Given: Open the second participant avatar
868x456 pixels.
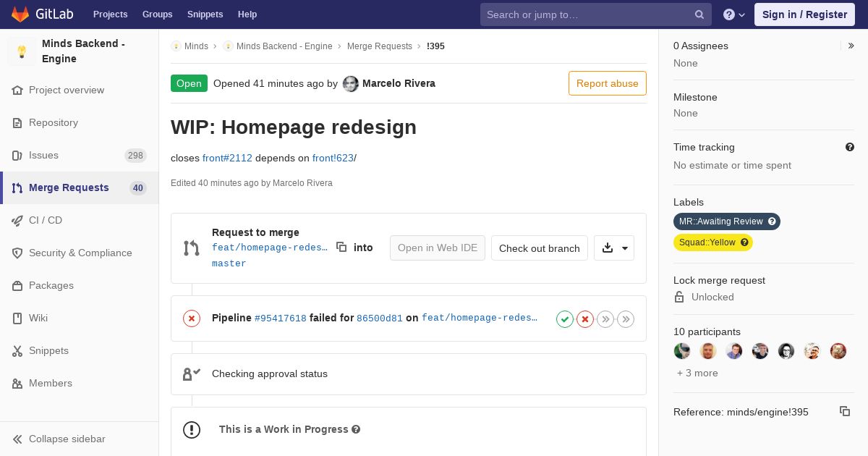Looking at the screenshot, I should point(708,351).
